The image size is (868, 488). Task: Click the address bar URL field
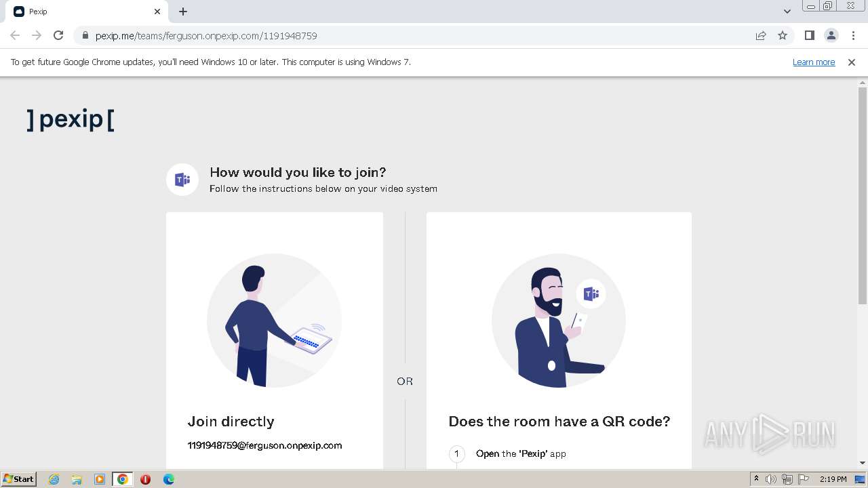click(x=407, y=35)
